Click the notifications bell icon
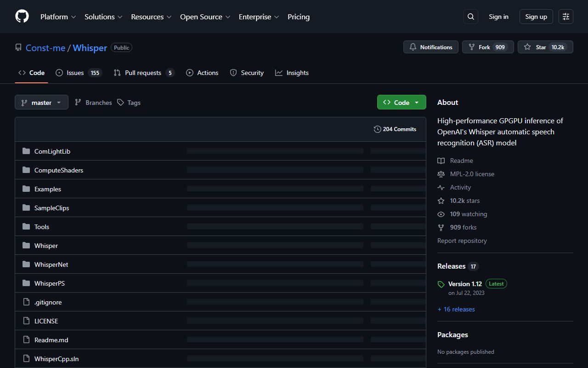588x368 pixels. 413,47
